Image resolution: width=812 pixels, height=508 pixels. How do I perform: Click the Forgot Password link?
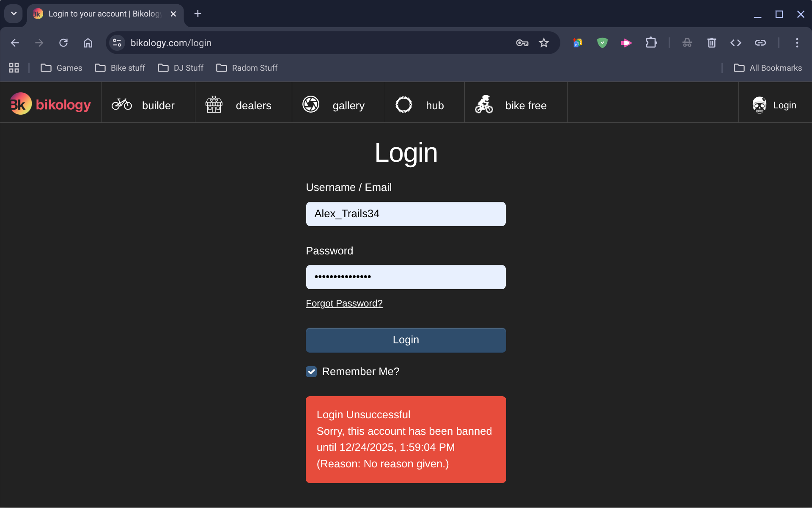[344, 303]
